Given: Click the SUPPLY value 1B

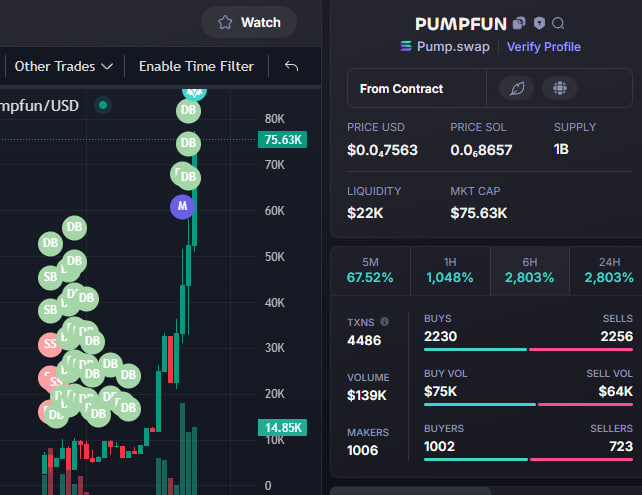Looking at the screenshot, I should pyautogui.click(x=561, y=149).
